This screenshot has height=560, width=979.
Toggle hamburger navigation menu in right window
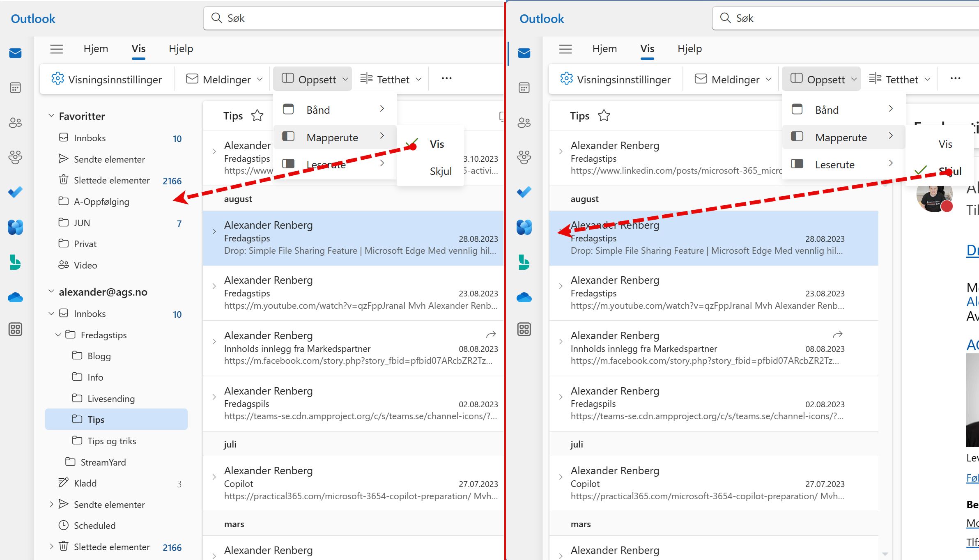pos(565,49)
